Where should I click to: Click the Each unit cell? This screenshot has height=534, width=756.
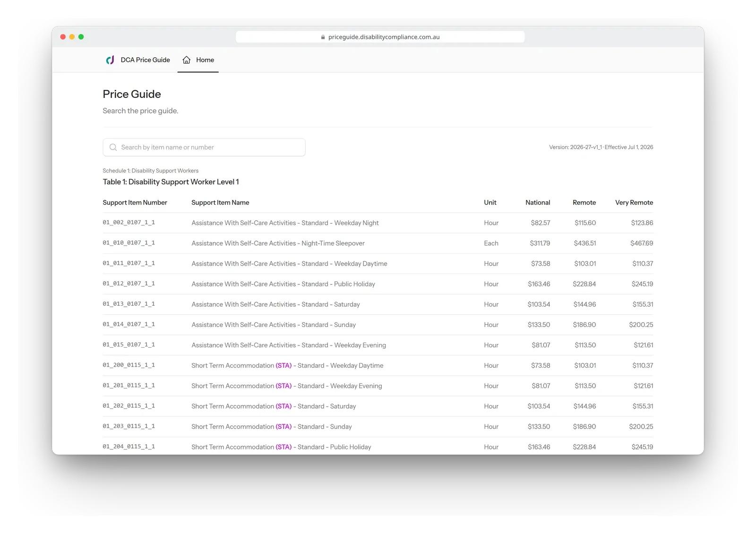[491, 243]
